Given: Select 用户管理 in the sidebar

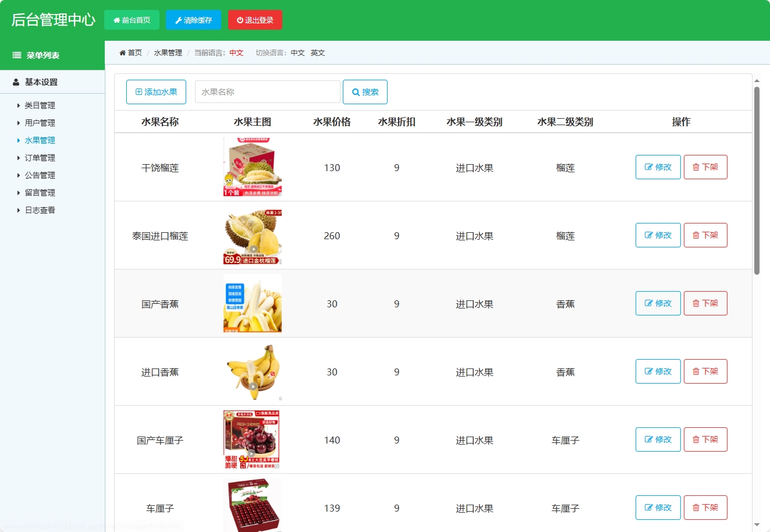Looking at the screenshot, I should (40, 123).
